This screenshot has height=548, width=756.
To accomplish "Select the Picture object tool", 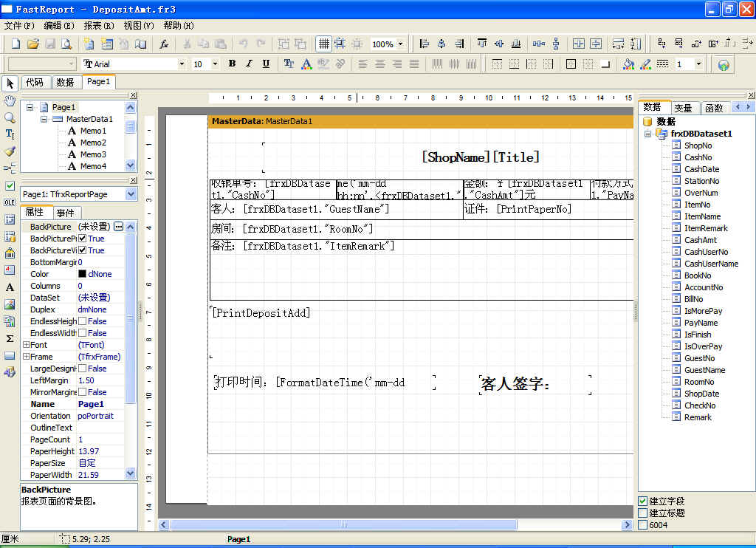I will click(x=10, y=304).
